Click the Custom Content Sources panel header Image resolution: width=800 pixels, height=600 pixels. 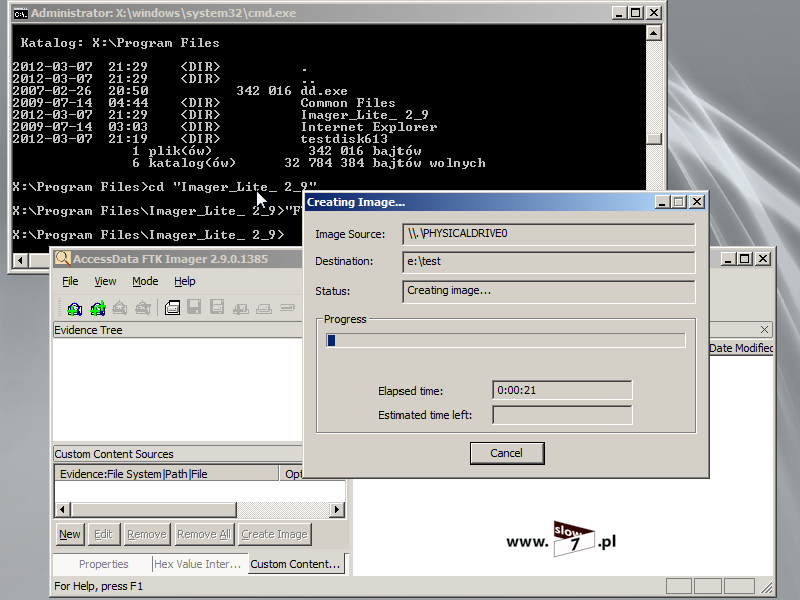pos(178,454)
